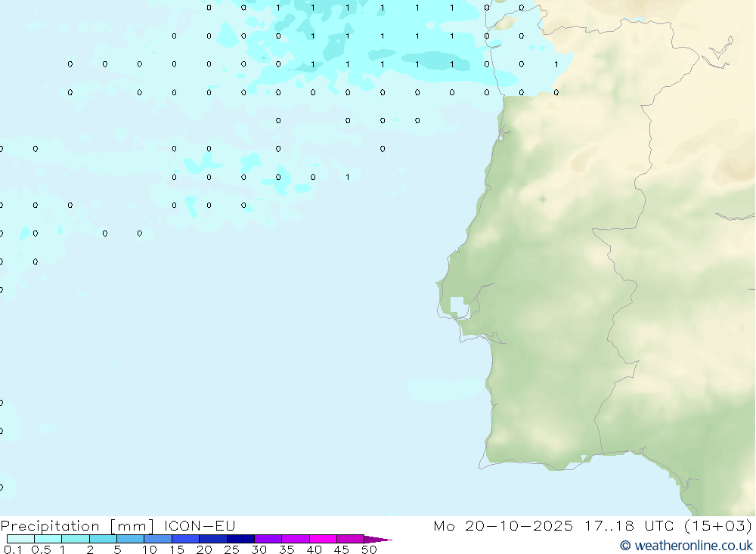
Task: Click the date 'Mo 20-10-2025' text
Action: (x=503, y=525)
